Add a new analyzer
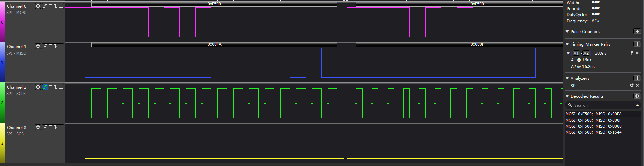 click(x=637, y=78)
